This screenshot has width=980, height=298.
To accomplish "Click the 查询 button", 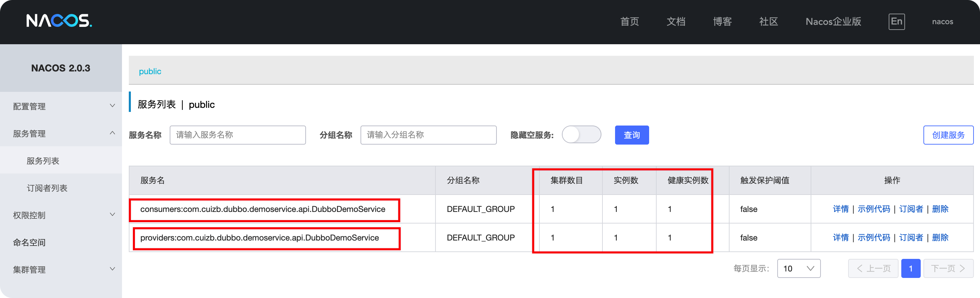I will pyautogui.click(x=631, y=135).
